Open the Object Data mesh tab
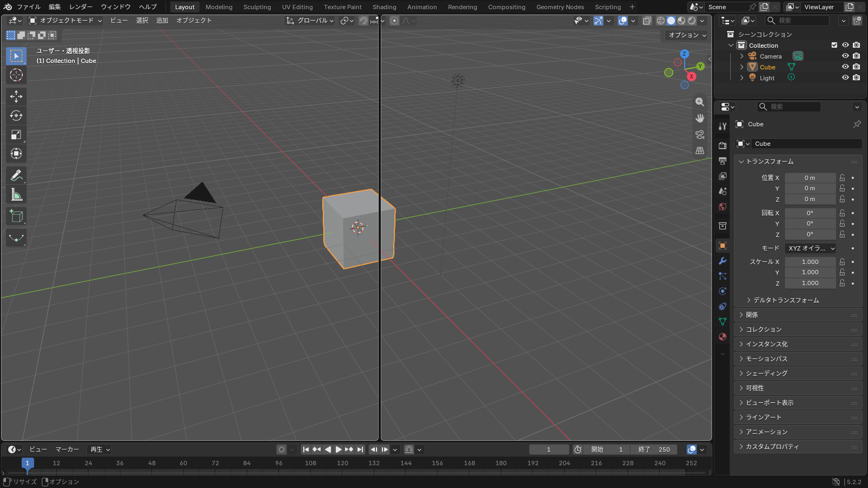The height and width of the screenshot is (488, 868). click(723, 322)
